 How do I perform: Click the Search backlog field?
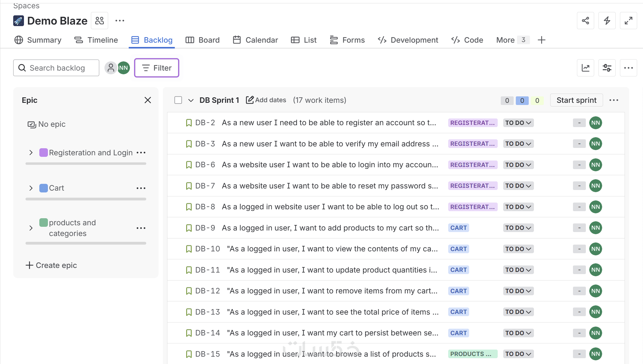tap(57, 68)
